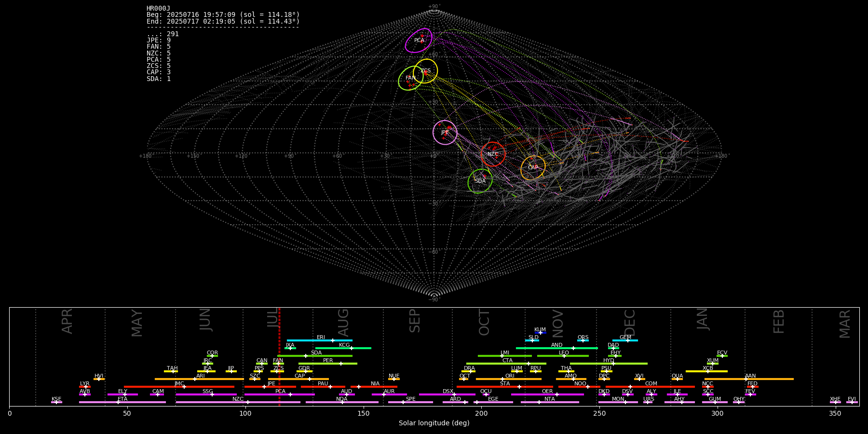The image size is (868, 434).
Task: Click the MON shower label in timeline
Action: (x=618, y=399)
